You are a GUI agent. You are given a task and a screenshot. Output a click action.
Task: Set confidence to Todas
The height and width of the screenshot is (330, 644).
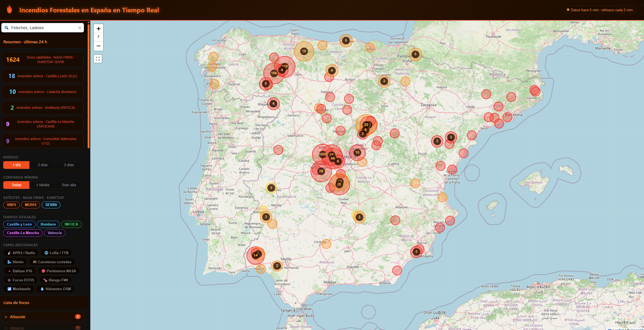point(16,185)
